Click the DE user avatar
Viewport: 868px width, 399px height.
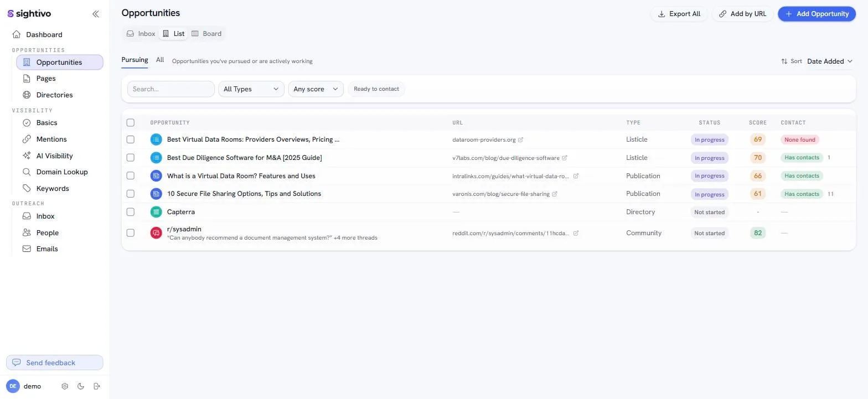(13, 386)
